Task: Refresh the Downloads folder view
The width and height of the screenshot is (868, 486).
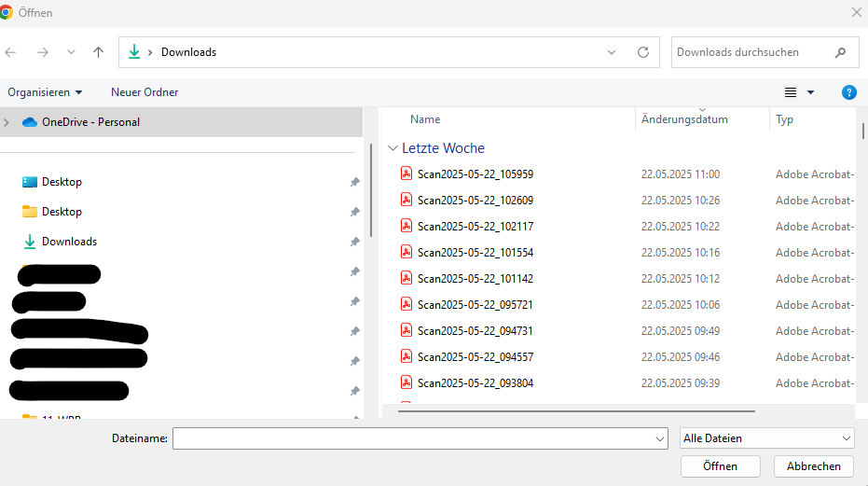Action: coord(642,52)
